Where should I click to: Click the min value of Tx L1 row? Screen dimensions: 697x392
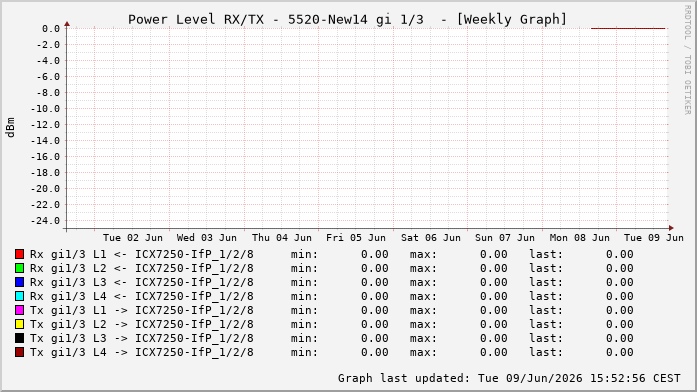point(375,310)
